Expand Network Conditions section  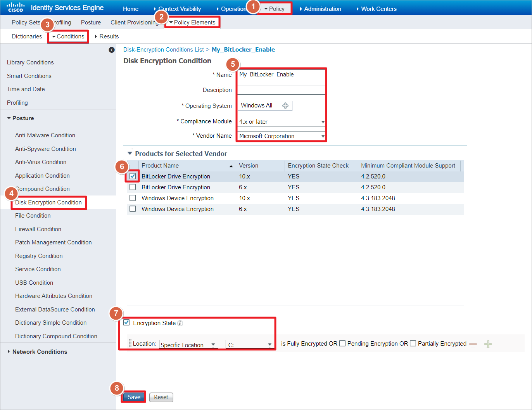click(x=9, y=351)
